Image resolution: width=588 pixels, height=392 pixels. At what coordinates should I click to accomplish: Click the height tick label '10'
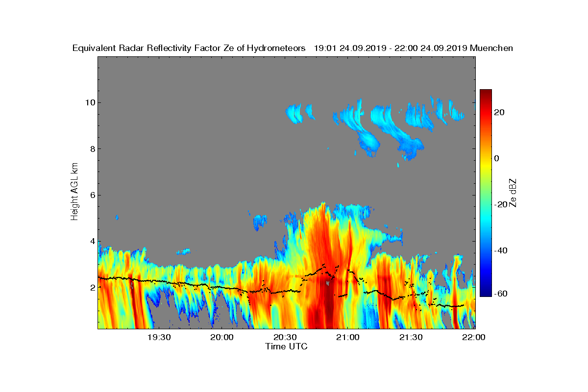point(90,102)
